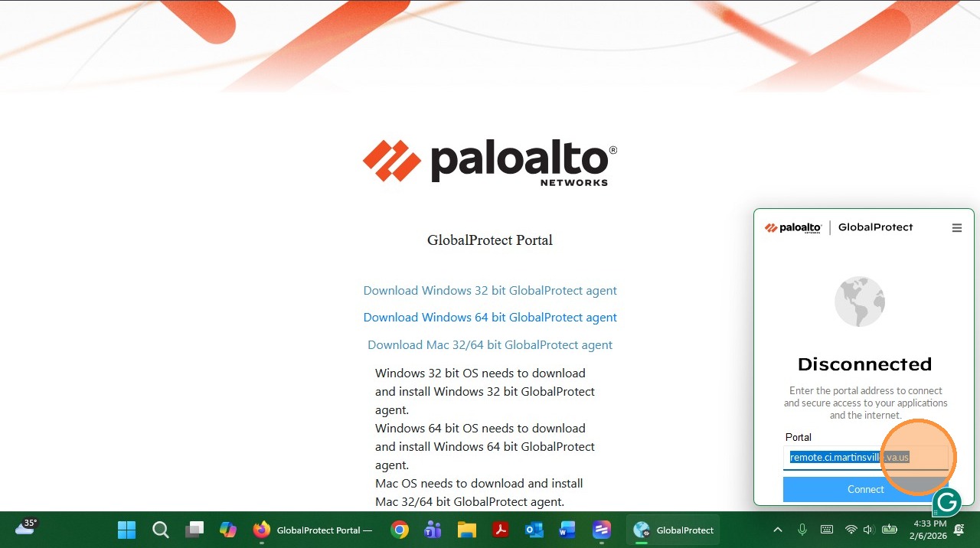The height and width of the screenshot is (548, 980).
Task: Open Outlook from the taskbar
Action: point(534,530)
